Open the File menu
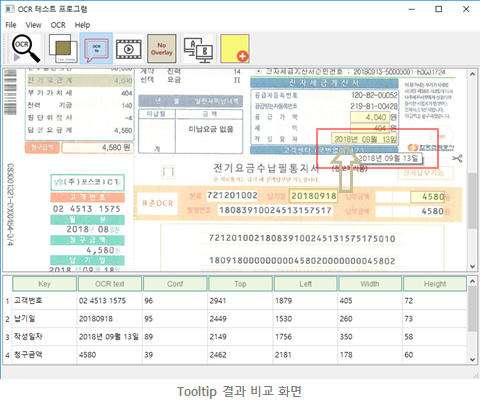 point(11,25)
